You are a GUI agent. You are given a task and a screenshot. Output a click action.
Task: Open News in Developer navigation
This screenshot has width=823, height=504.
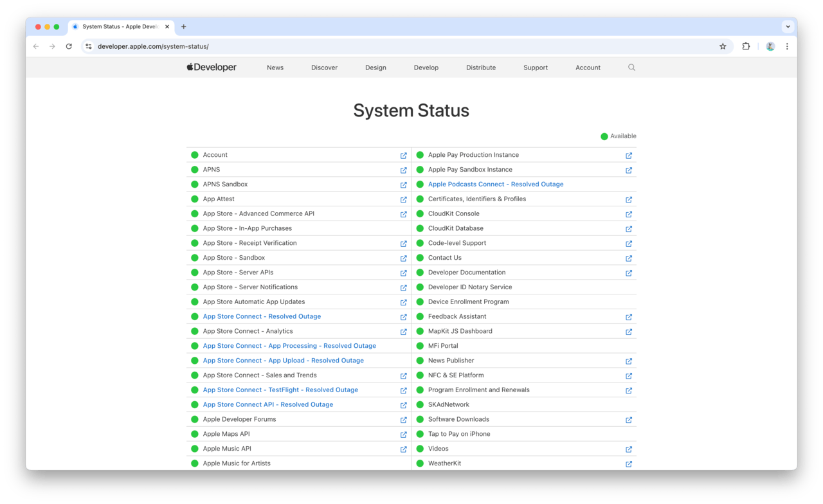(x=275, y=67)
